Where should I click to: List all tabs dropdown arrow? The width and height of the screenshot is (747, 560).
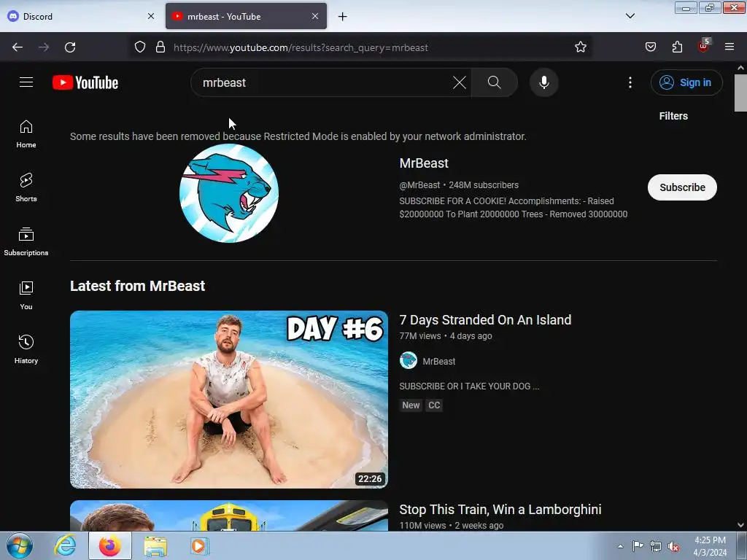[x=630, y=16]
